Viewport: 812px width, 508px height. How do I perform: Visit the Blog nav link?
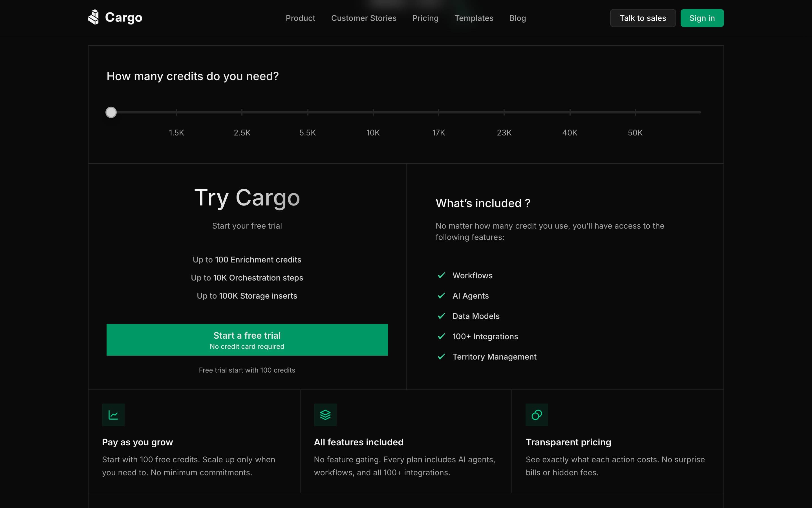[517, 18]
